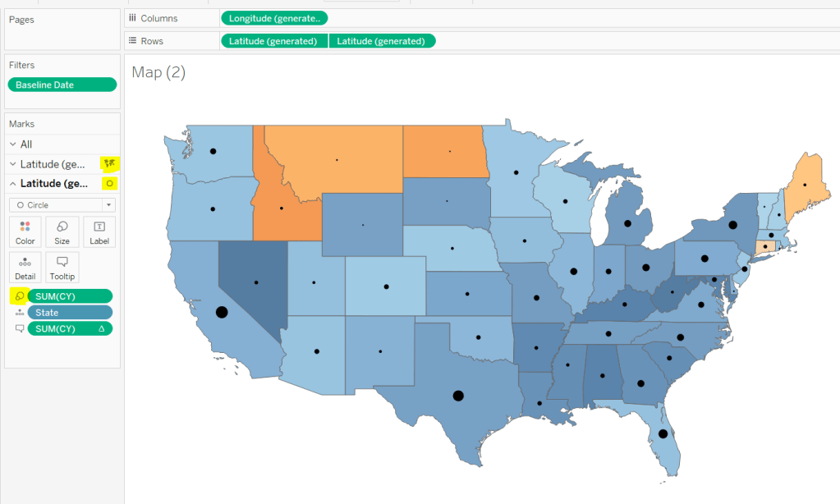Click the map icon on first Latitude card

click(109, 163)
